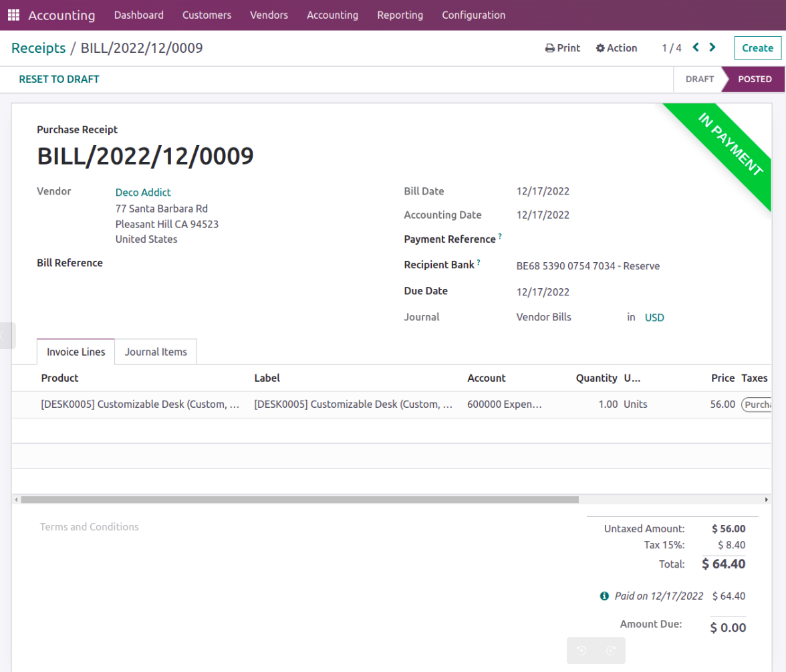This screenshot has height=672, width=786.
Task: Click the Untaxed Amount $ 56.00 value
Action: pos(729,528)
